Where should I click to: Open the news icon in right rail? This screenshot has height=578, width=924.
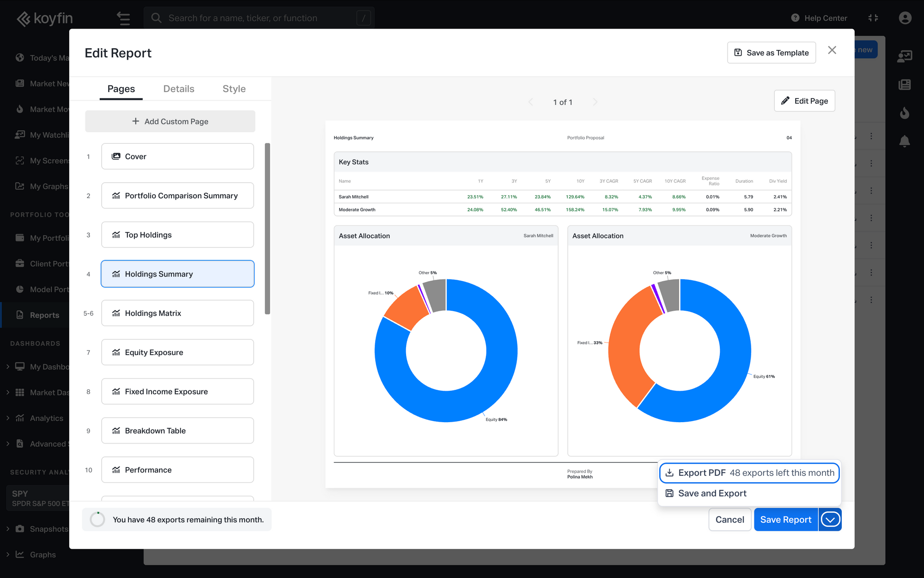[x=904, y=85]
